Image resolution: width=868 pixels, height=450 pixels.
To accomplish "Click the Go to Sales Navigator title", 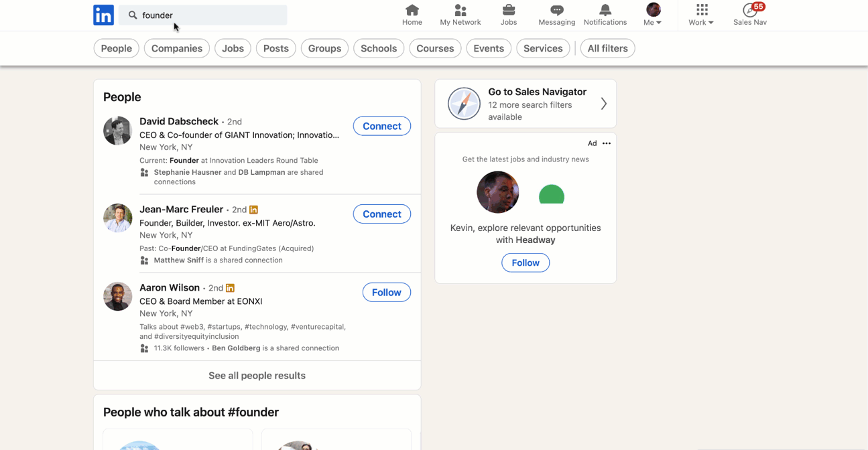I will [x=538, y=92].
